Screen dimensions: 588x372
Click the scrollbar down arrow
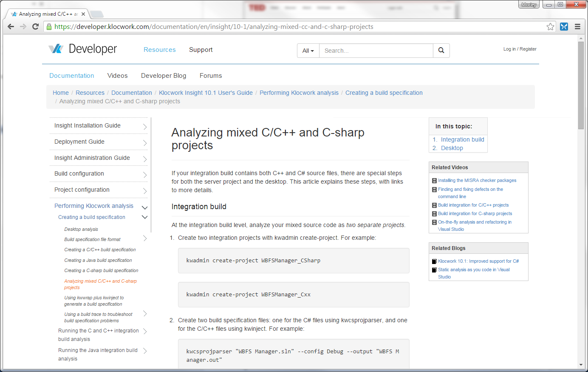[581, 365]
